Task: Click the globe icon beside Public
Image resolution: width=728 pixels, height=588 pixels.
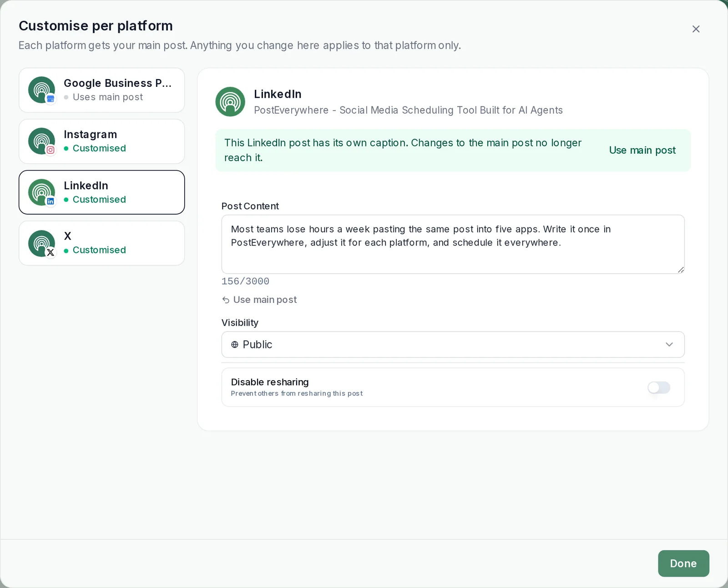Action: [235, 345]
